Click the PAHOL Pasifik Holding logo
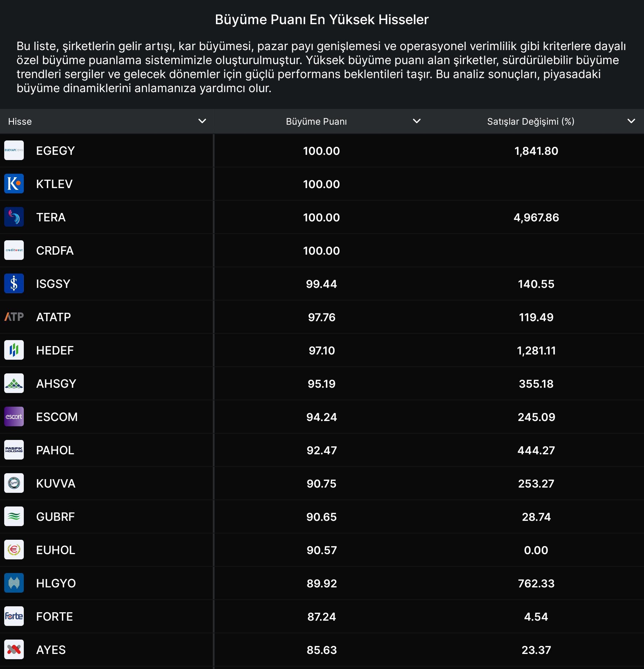644x669 pixels. point(14,450)
